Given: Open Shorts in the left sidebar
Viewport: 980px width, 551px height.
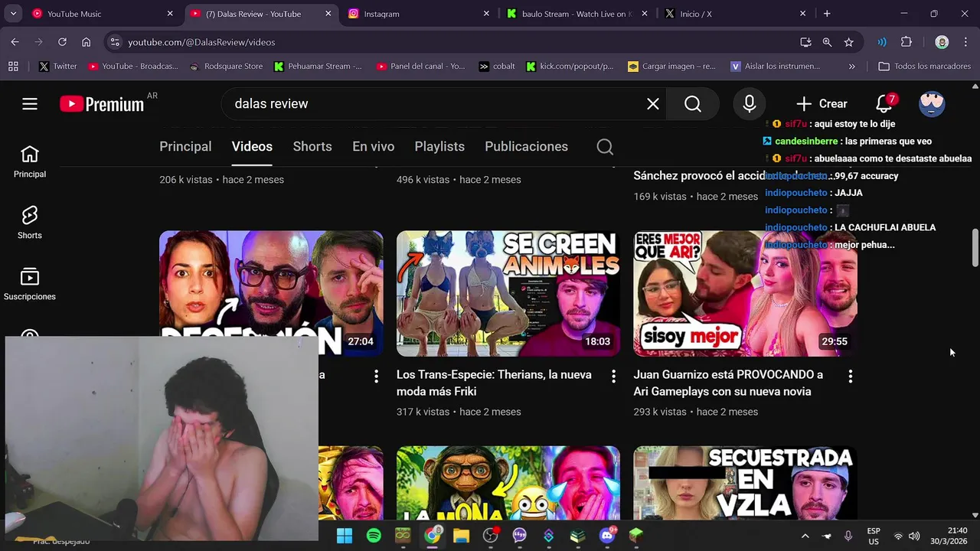Looking at the screenshot, I should 30,223.
